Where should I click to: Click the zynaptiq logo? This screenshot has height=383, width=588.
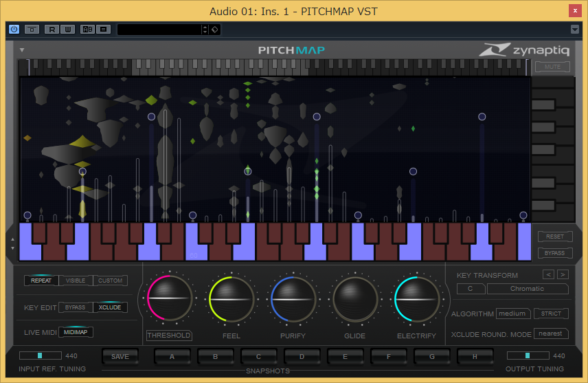click(x=524, y=50)
